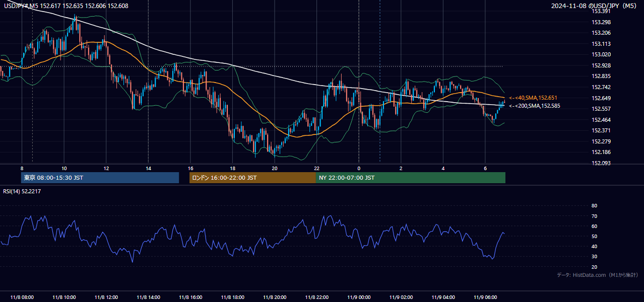Click the RSI 30 level label

coord(594,257)
